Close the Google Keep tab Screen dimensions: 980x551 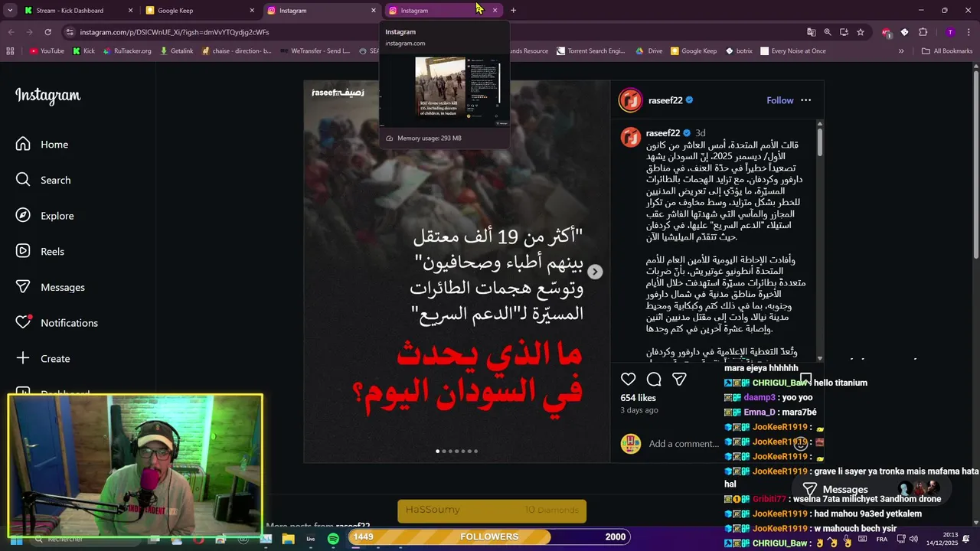252,11
